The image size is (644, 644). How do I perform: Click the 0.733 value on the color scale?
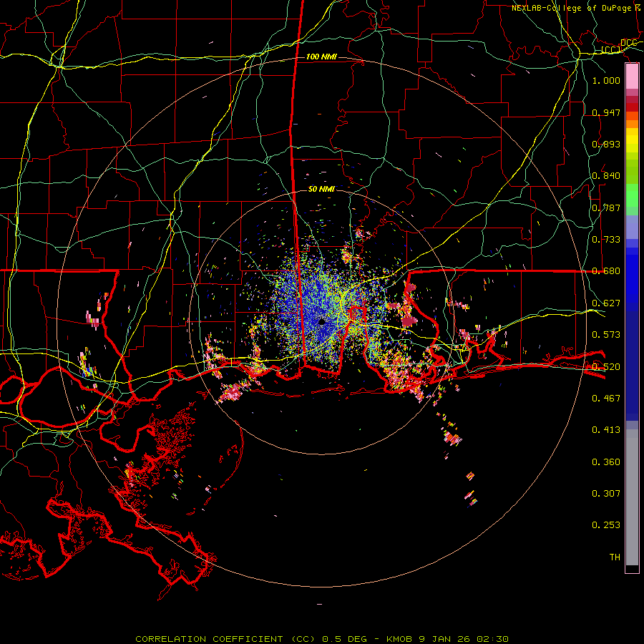coord(606,240)
